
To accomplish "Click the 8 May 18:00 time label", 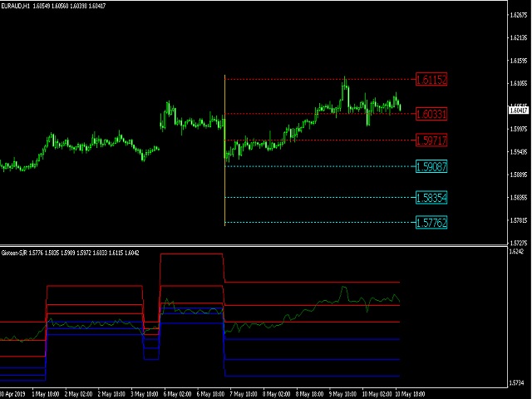I will point(309,394).
